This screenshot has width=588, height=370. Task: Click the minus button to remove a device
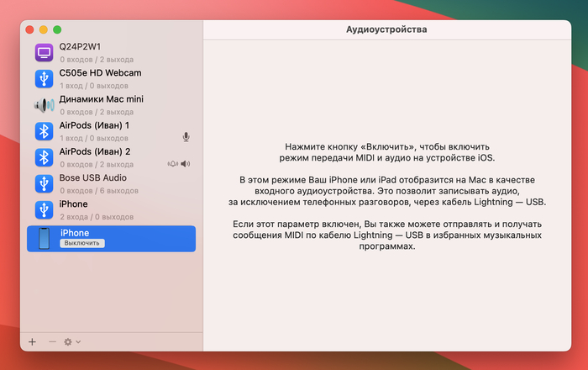[52, 342]
